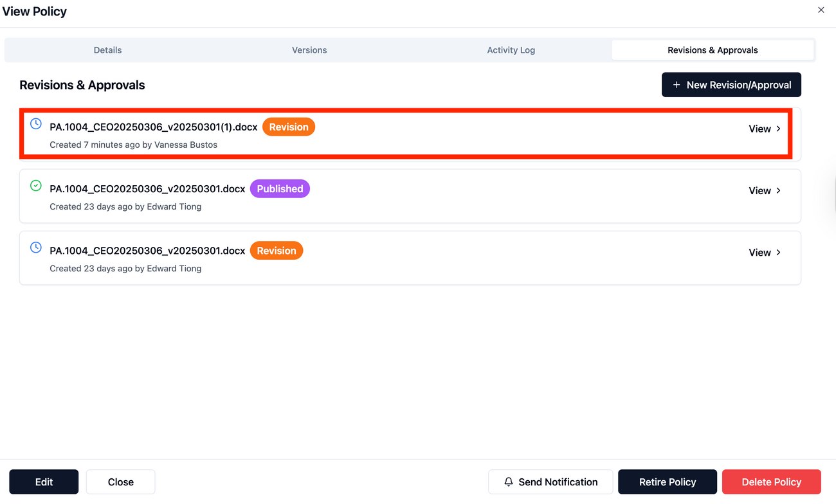The width and height of the screenshot is (836, 504).
Task: Click the orange Revision badge on top entry
Action: pos(289,127)
